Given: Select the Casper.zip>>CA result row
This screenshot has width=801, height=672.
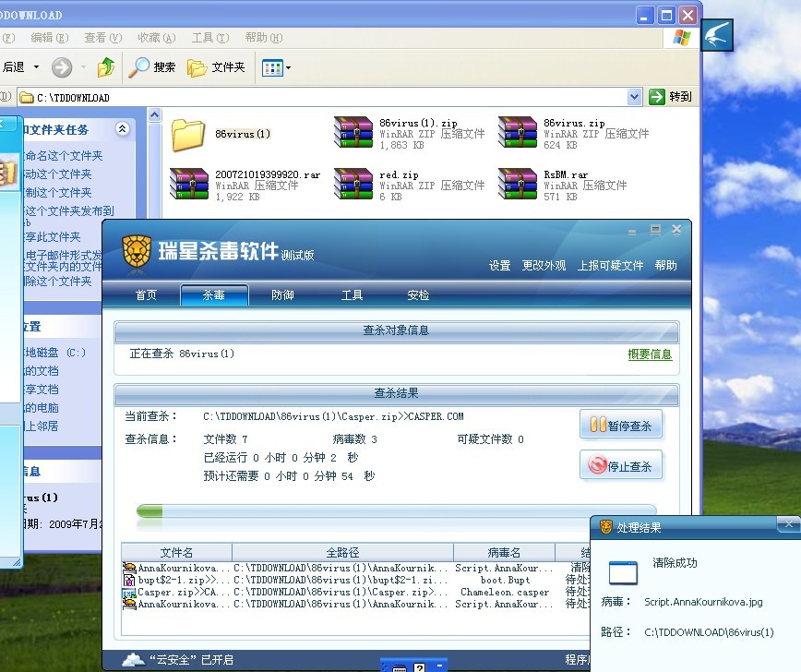Looking at the screenshot, I should [355, 593].
